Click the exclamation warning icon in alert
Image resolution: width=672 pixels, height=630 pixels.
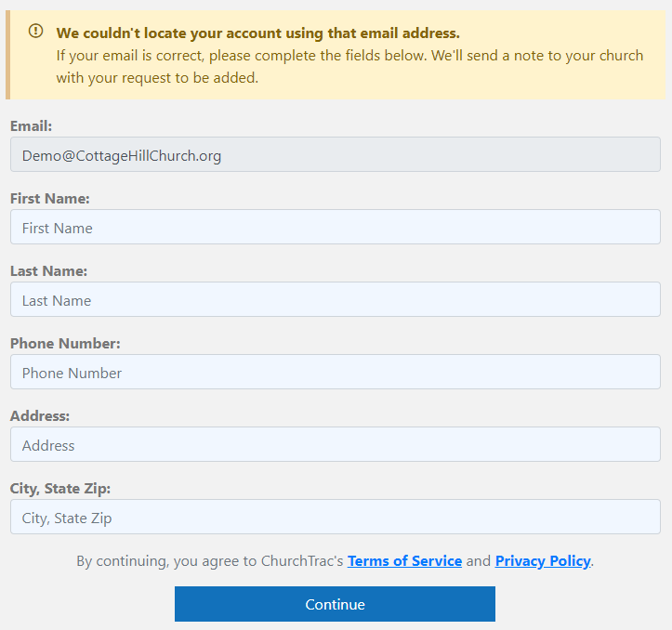pos(35,31)
